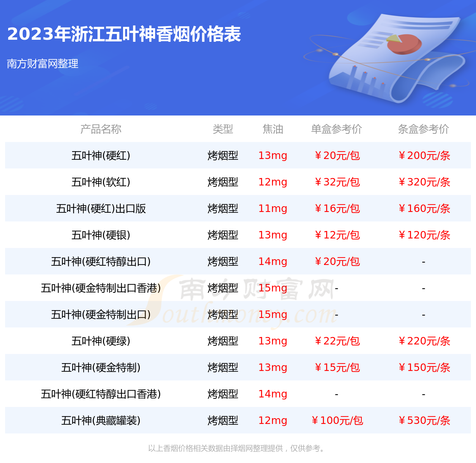Viewport: 476px width, 463px height.
Task: Click 12mg tar value for 五叶神(软红)
Action: (273, 182)
